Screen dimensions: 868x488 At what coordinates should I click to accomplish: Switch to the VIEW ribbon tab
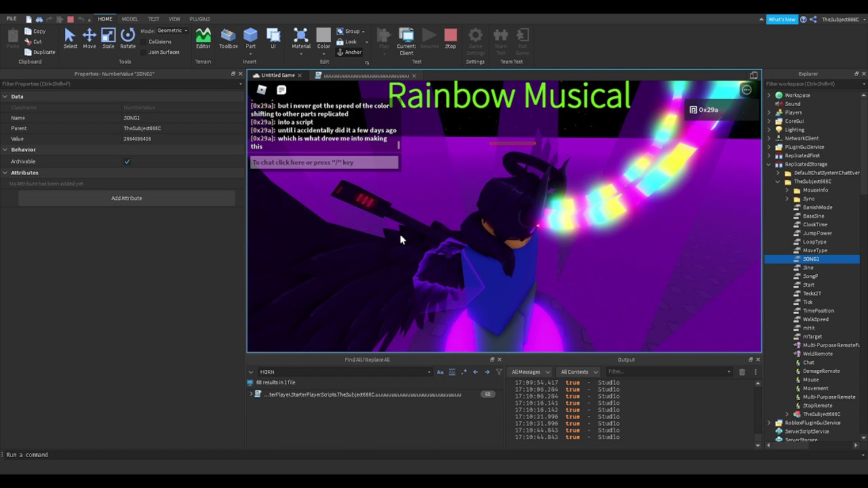(x=174, y=19)
